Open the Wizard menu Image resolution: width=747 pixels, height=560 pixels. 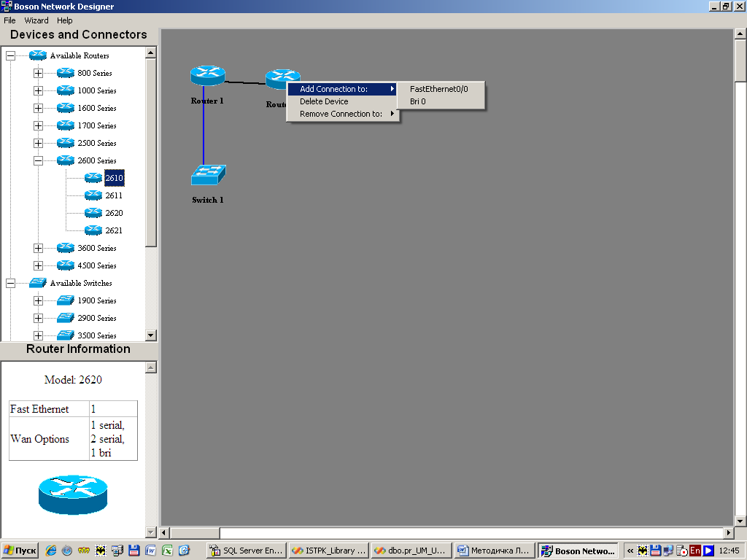36,20
